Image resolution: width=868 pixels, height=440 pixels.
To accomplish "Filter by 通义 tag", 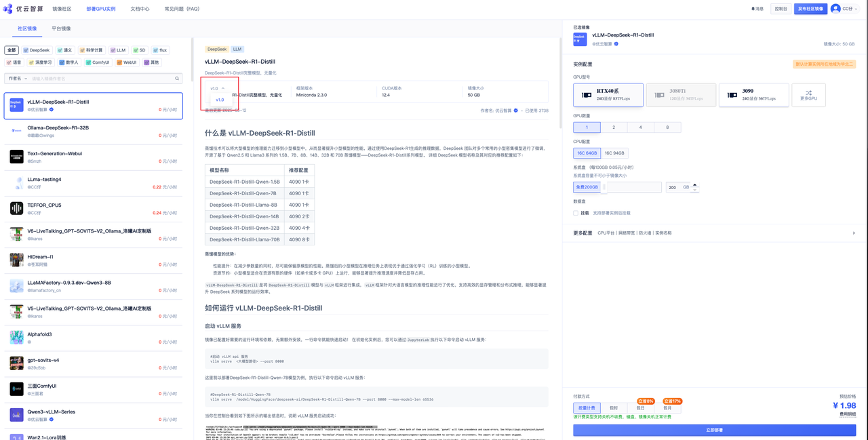I will click(64, 50).
